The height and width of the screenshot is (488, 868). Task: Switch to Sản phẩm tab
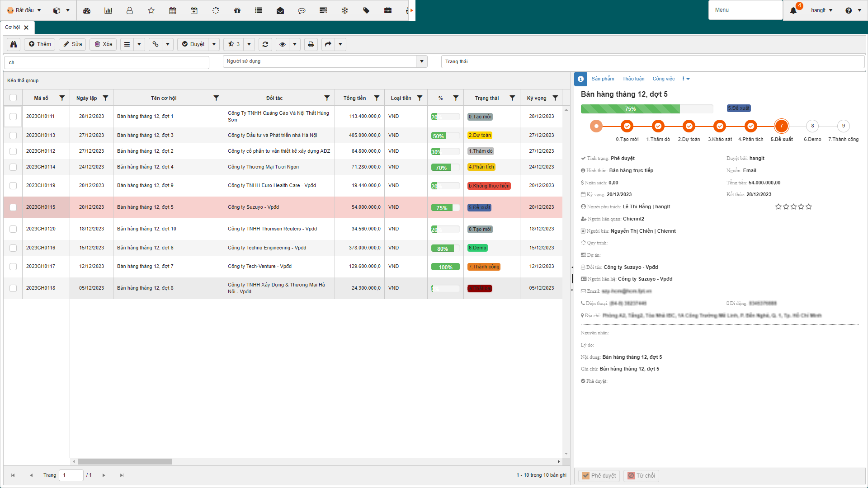pyautogui.click(x=603, y=79)
